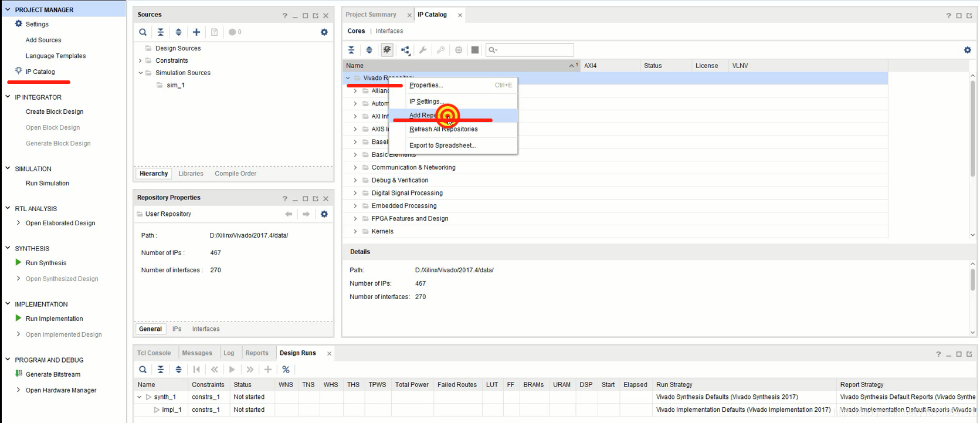Click Run Implementation green play icon
Screen dimensions: 980x423
click(18, 318)
